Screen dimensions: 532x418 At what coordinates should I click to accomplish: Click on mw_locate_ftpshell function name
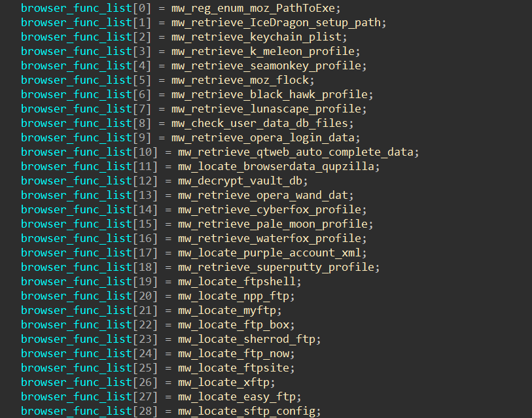pyautogui.click(x=239, y=281)
